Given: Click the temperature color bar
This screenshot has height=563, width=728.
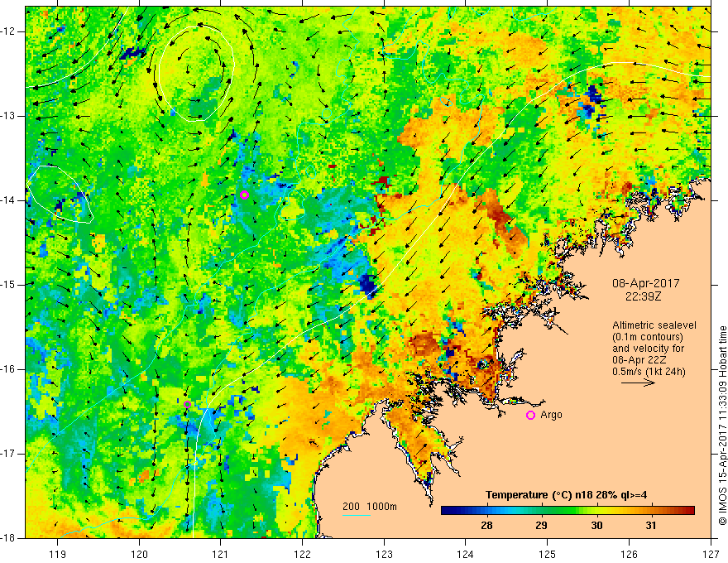Looking at the screenshot, I should [568, 511].
